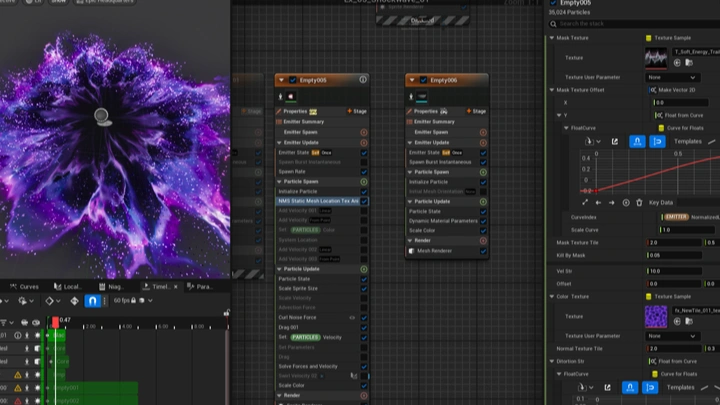
Task: Click the red timeline playhead at 0.47
Action: coord(55,320)
